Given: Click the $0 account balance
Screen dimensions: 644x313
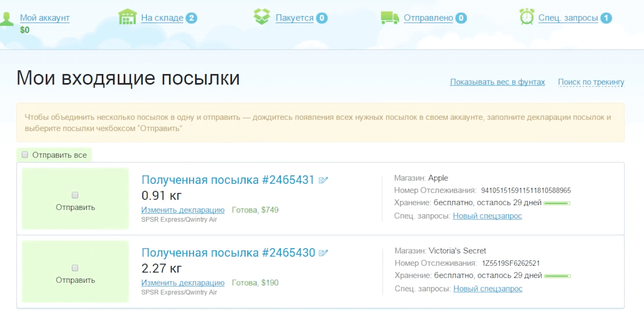Looking at the screenshot, I should [24, 29].
